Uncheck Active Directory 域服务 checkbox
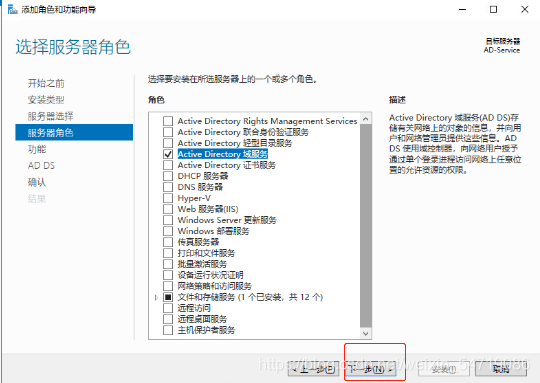 pos(168,154)
